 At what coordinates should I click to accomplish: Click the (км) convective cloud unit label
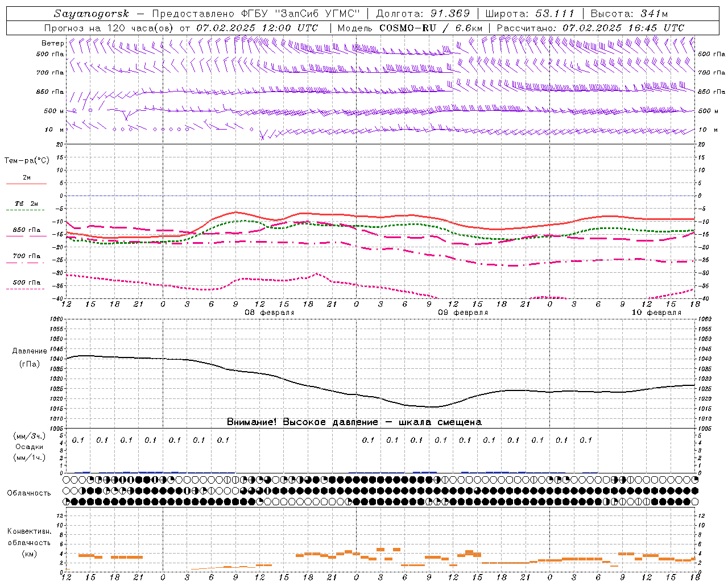click(29, 554)
